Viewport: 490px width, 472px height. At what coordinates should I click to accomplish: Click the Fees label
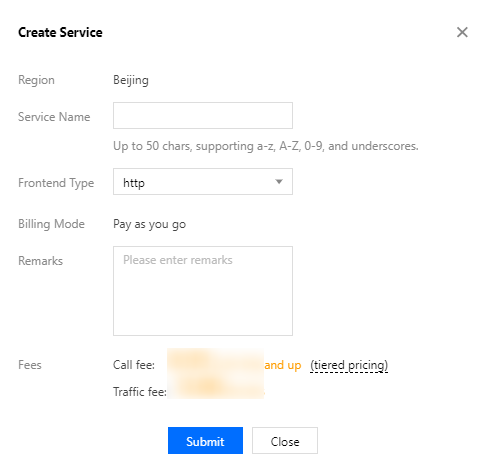30,365
